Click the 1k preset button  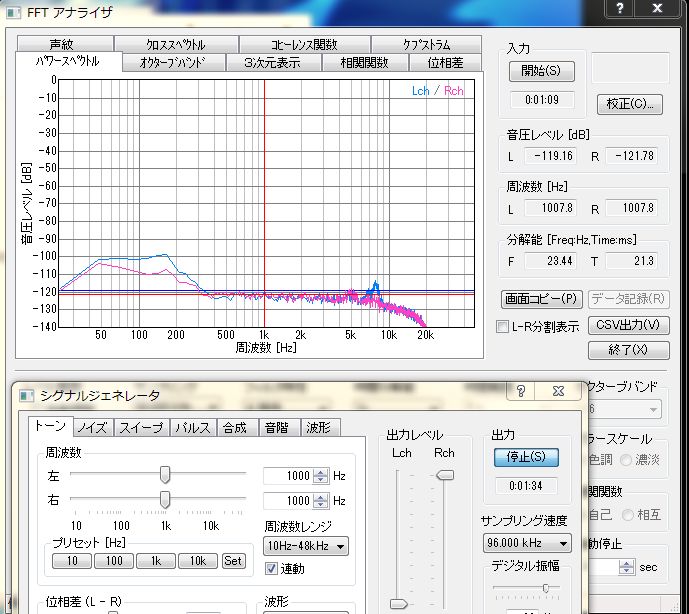tap(156, 561)
